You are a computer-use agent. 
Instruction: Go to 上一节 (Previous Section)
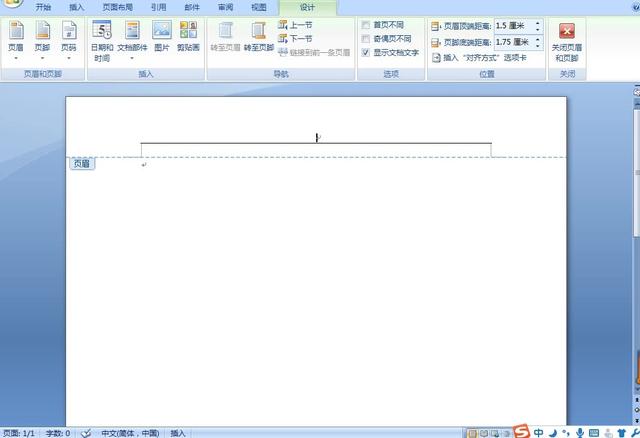point(295,25)
